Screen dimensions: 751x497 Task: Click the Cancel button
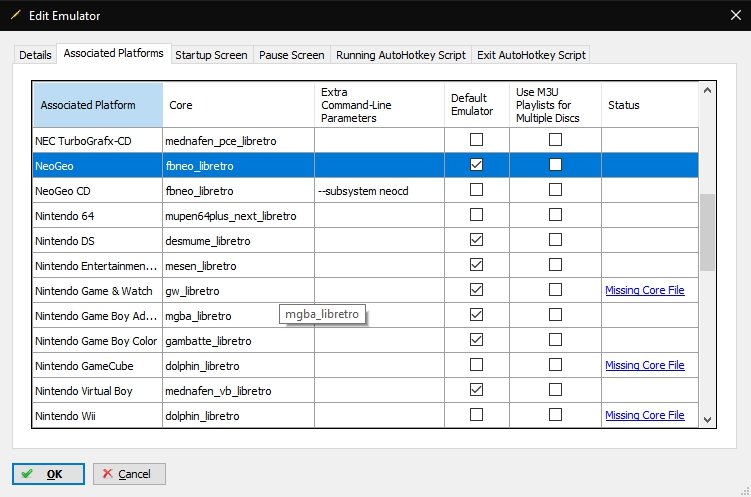click(129, 474)
